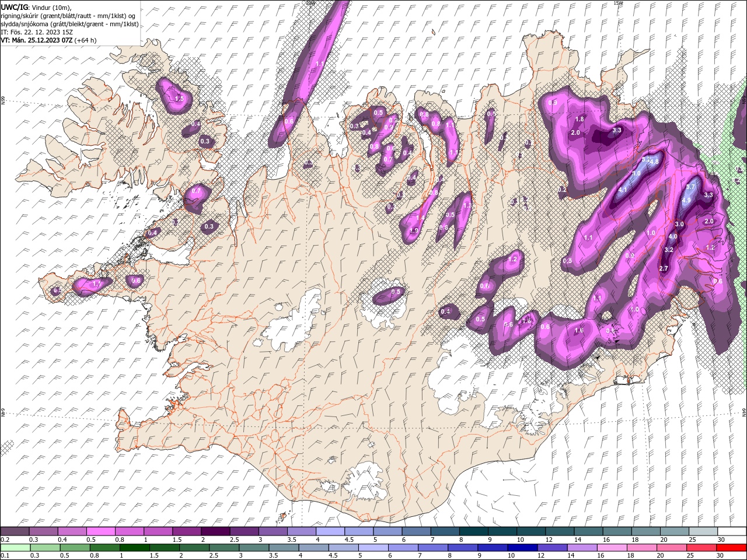The image size is (747, 560).
Task: Click the rigning/skúrir legend description line
Action: coord(69,16)
